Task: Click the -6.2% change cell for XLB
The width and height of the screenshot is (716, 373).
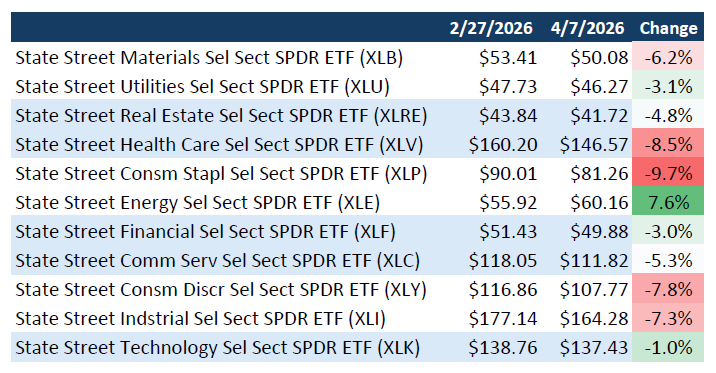Action: pos(668,58)
